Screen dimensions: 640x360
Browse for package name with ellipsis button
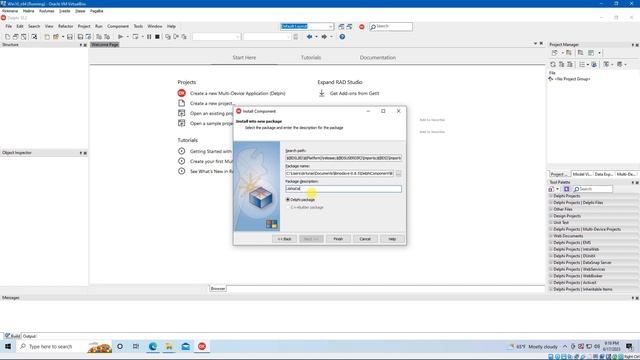tap(398, 173)
